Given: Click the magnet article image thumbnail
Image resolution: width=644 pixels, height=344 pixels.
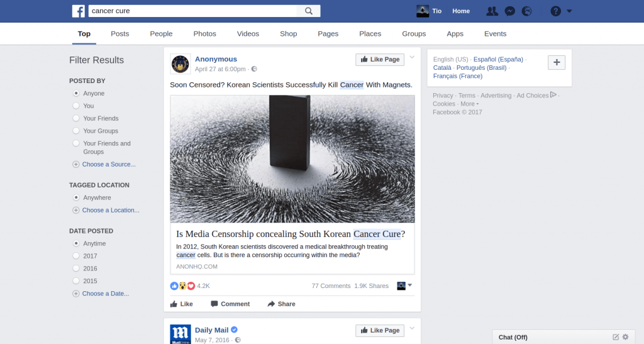Looking at the screenshot, I should coord(292,158).
